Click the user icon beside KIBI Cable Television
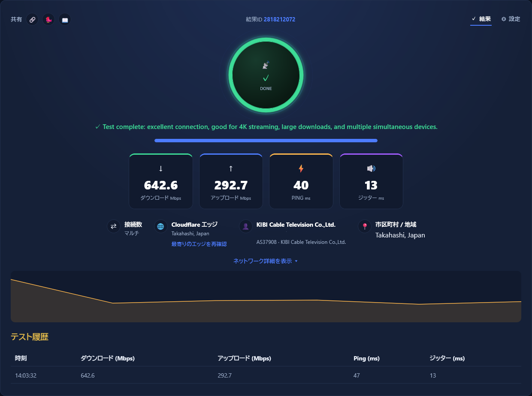Screen dimensions: 532x396 pyautogui.click(x=245, y=226)
